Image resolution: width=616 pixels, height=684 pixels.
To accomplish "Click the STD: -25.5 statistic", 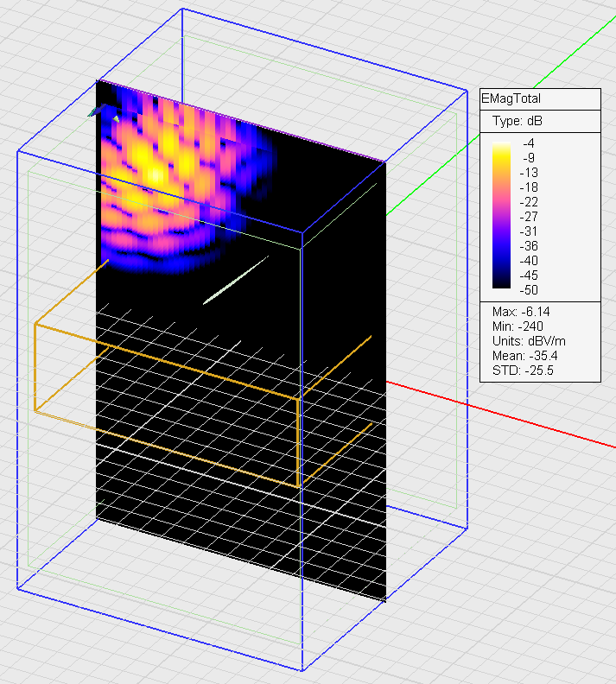I will [x=517, y=370].
